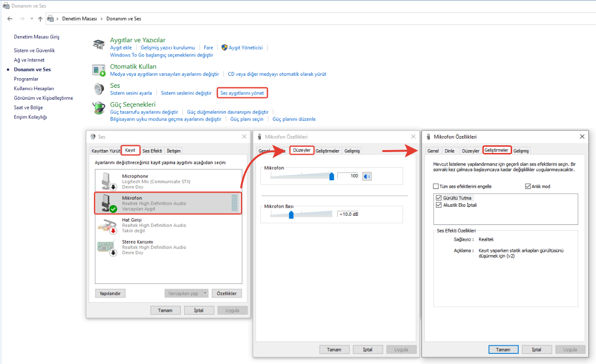Open the Gelişmiş tab in Mikrofon Özellikleri
Image resolution: width=596 pixels, height=364 pixels.
point(521,151)
